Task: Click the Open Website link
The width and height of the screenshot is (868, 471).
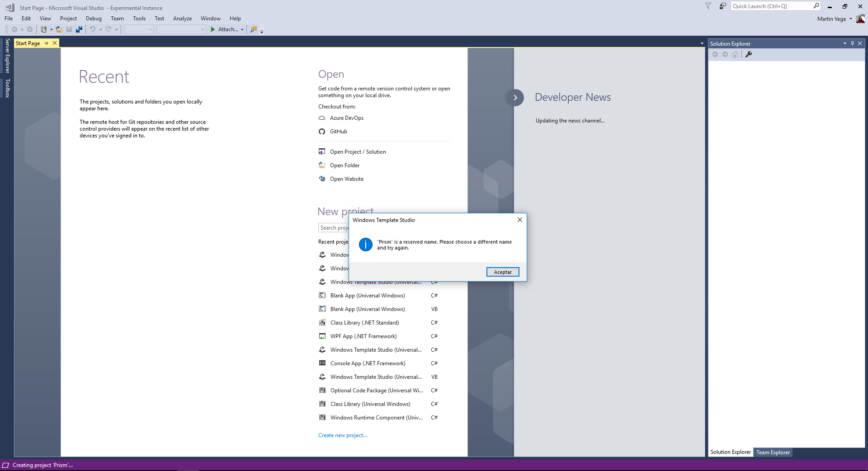Action: (346, 179)
